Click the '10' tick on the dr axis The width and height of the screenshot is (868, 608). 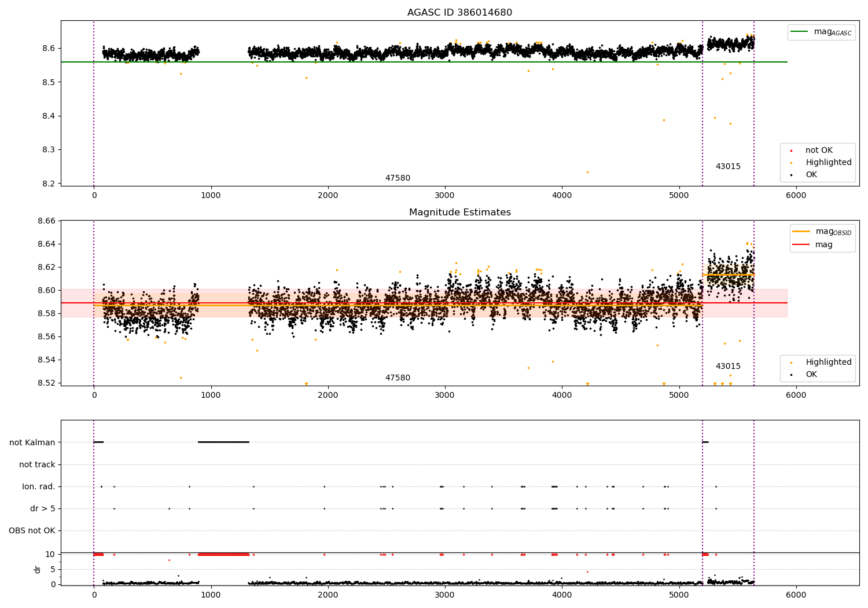[x=50, y=555]
